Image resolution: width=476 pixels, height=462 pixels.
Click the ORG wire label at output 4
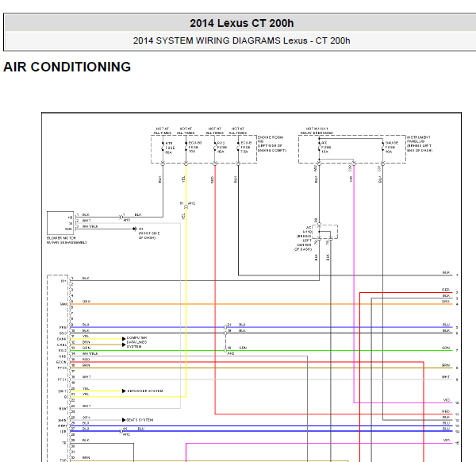(446, 302)
